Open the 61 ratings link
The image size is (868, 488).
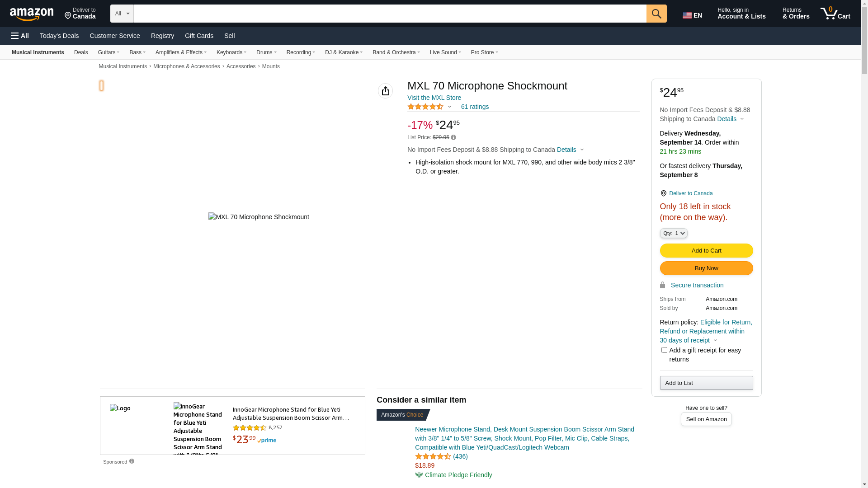(x=475, y=107)
